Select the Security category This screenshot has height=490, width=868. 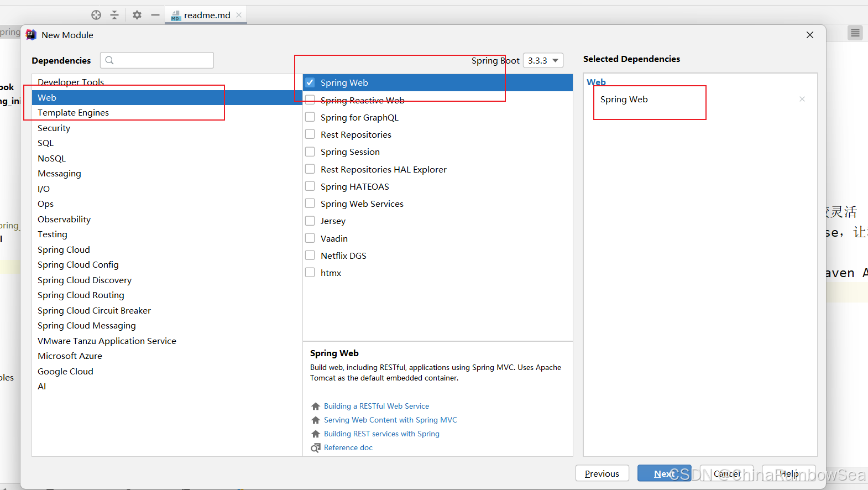point(54,128)
